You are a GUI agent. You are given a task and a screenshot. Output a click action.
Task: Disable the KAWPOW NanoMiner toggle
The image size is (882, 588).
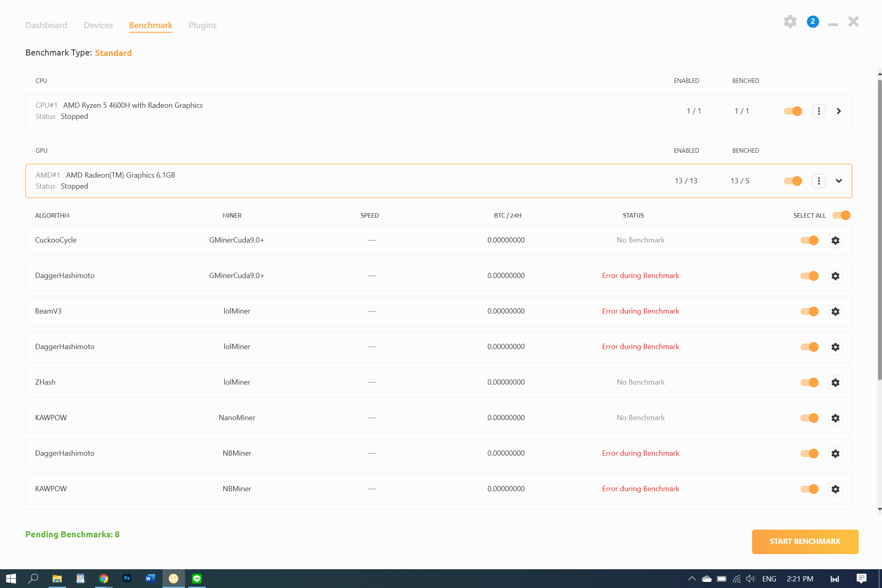[x=809, y=418]
